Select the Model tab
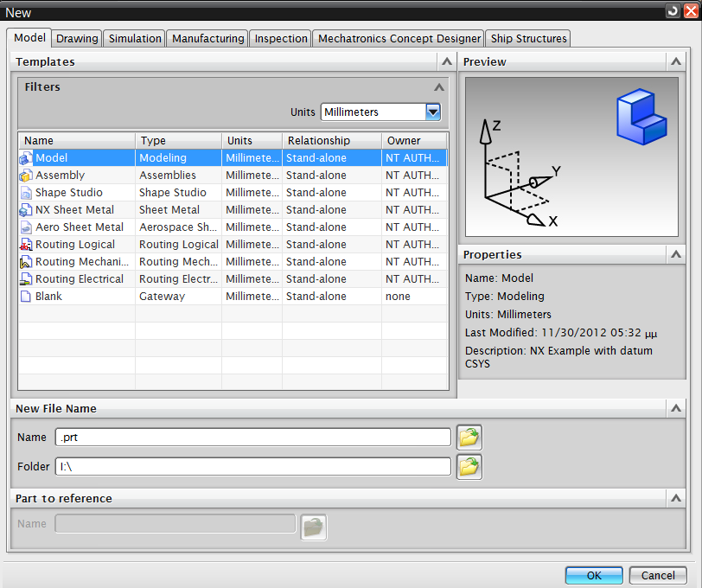702x588 pixels. coord(29,38)
